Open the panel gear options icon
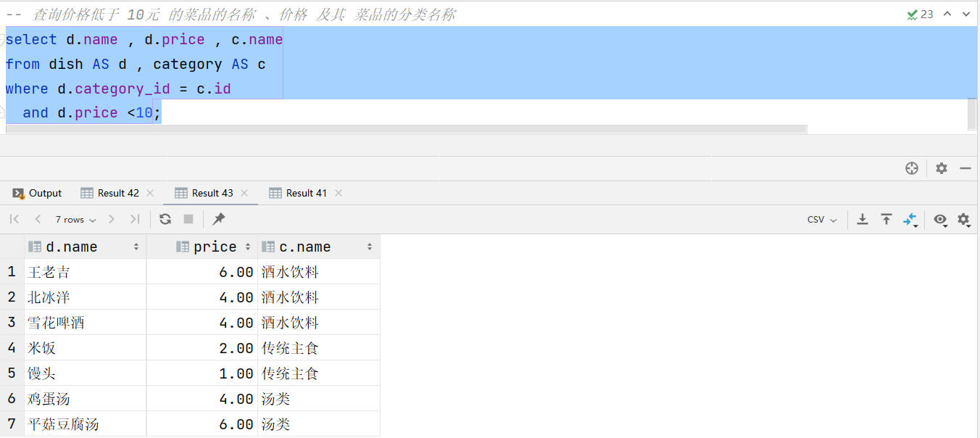Image resolution: width=980 pixels, height=438 pixels. point(942,168)
